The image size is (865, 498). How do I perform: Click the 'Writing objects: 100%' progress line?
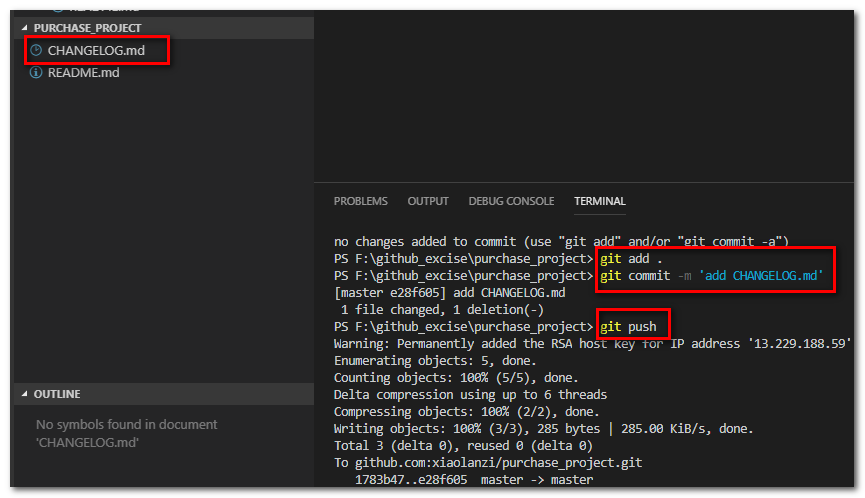pos(543,429)
